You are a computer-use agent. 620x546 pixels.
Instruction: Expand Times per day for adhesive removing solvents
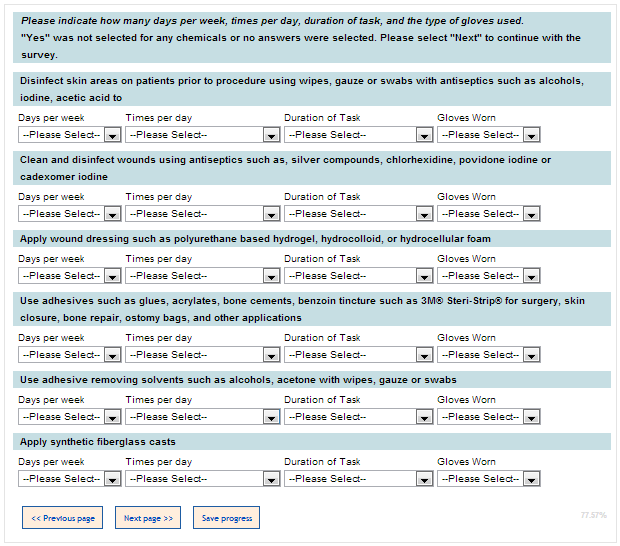(x=202, y=417)
